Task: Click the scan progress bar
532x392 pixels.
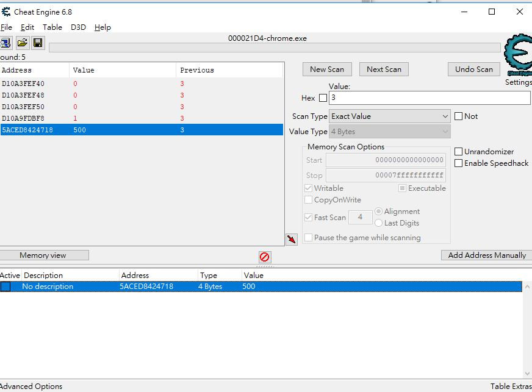Action: tap(275, 48)
